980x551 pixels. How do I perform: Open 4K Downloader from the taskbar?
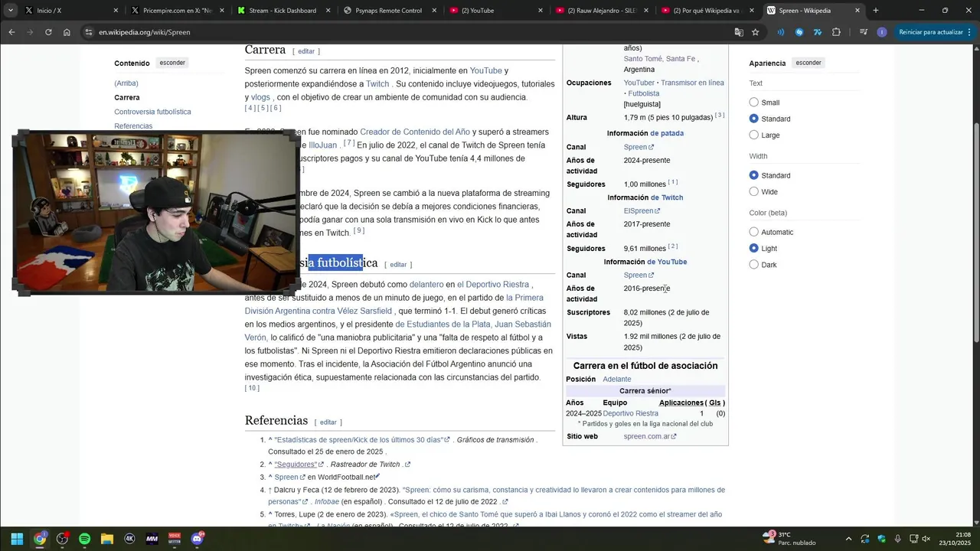coord(129,539)
